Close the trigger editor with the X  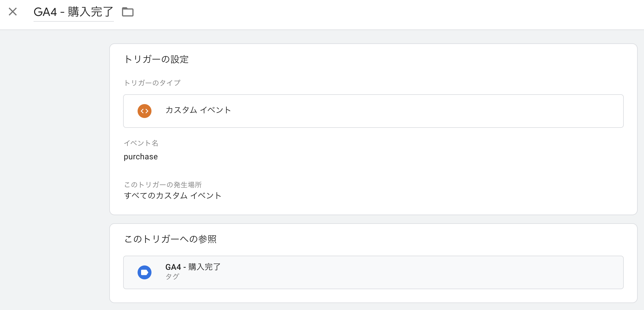[13, 12]
